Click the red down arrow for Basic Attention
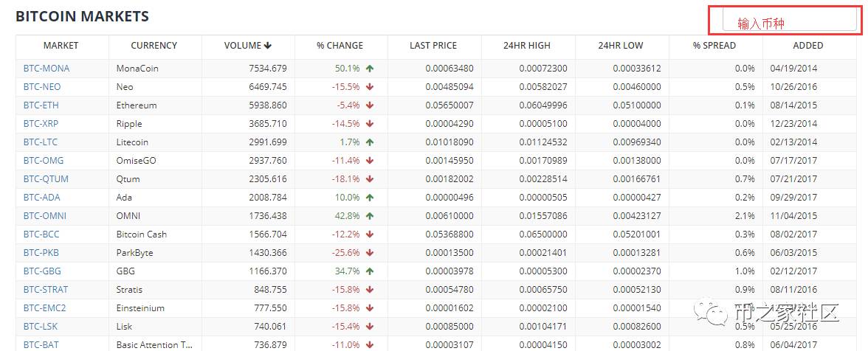Viewport: 868px width, 351px height. (x=370, y=345)
